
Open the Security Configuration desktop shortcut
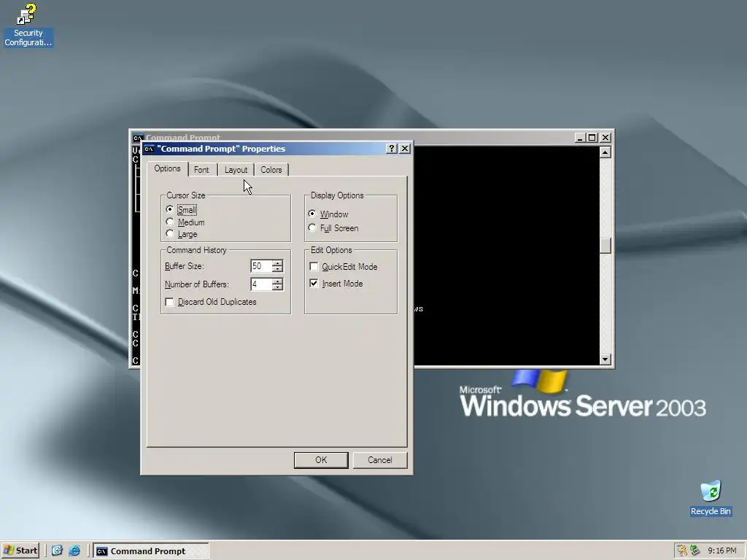click(x=28, y=25)
